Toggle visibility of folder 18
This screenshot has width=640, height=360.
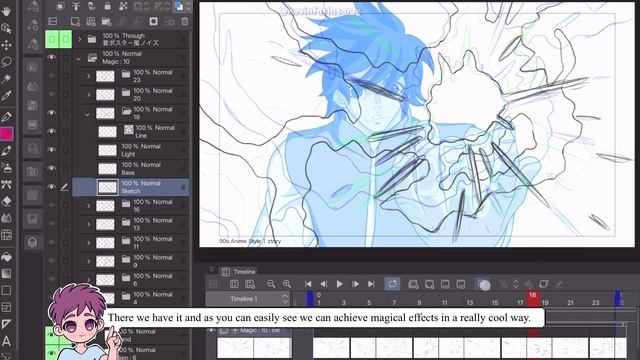pyautogui.click(x=51, y=113)
